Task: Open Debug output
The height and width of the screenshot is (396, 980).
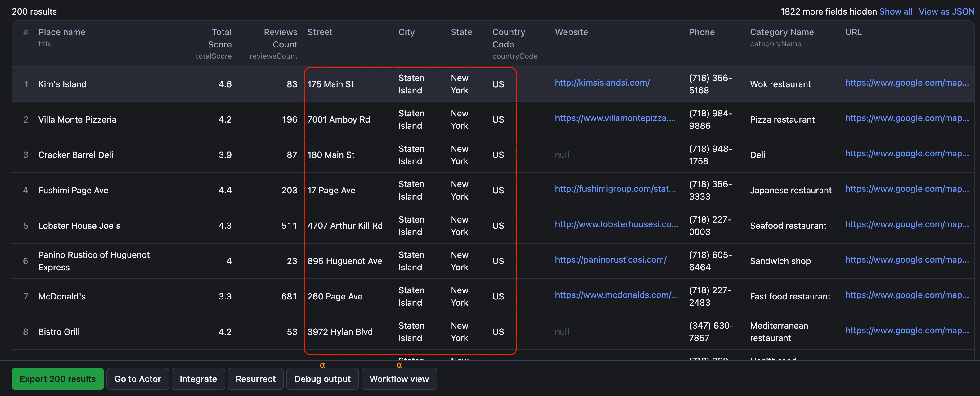Action: click(x=323, y=379)
